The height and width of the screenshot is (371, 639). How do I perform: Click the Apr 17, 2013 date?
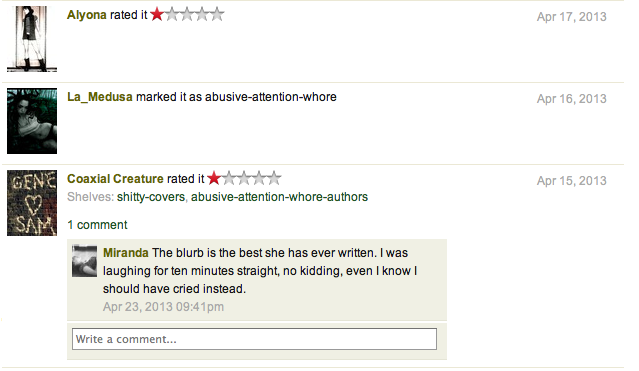pyautogui.click(x=572, y=17)
